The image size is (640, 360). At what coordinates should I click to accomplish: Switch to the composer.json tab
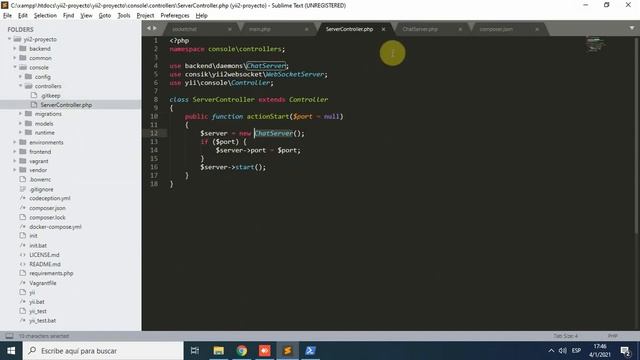(x=496, y=29)
